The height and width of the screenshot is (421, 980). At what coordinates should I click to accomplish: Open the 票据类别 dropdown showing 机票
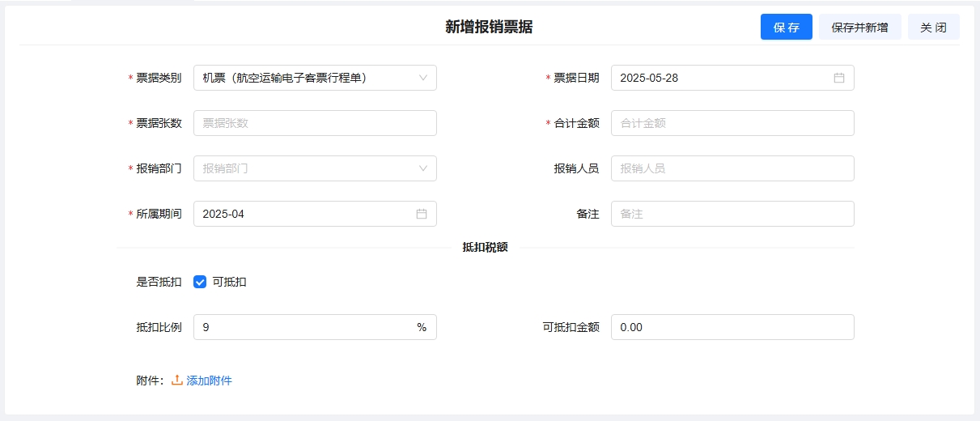click(308, 78)
